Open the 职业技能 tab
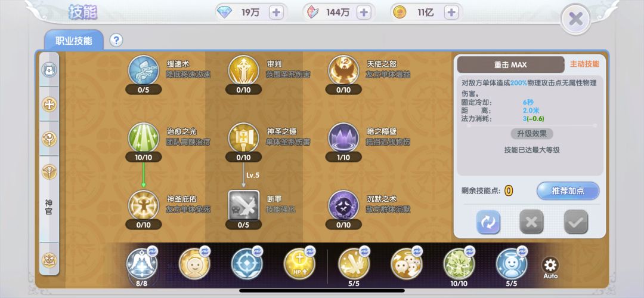 74,41
